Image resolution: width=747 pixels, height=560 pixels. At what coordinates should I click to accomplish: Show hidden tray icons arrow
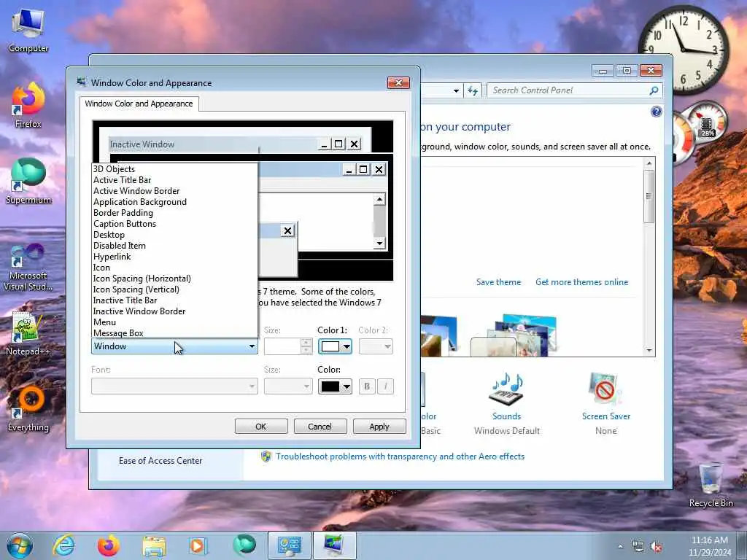620,547
